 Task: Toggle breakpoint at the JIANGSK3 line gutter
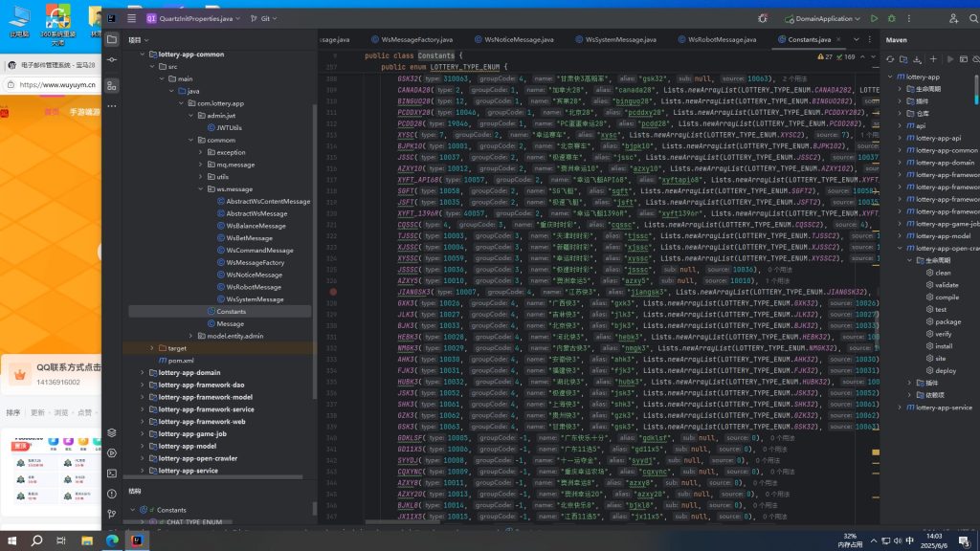coord(332,292)
